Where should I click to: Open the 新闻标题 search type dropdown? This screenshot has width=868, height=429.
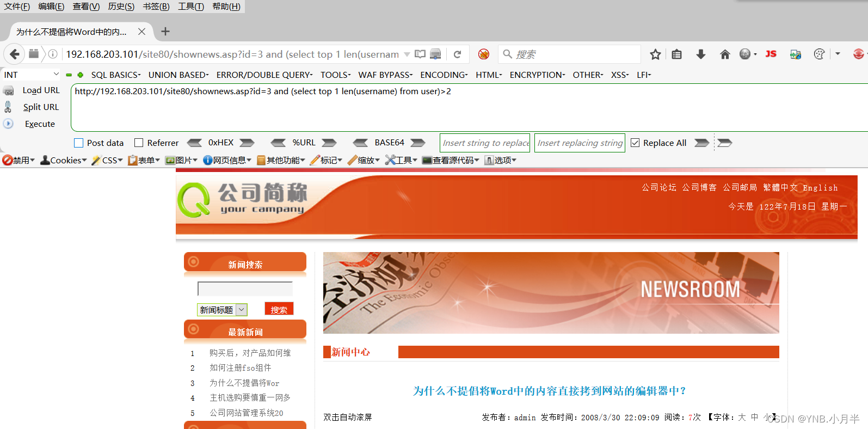222,310
